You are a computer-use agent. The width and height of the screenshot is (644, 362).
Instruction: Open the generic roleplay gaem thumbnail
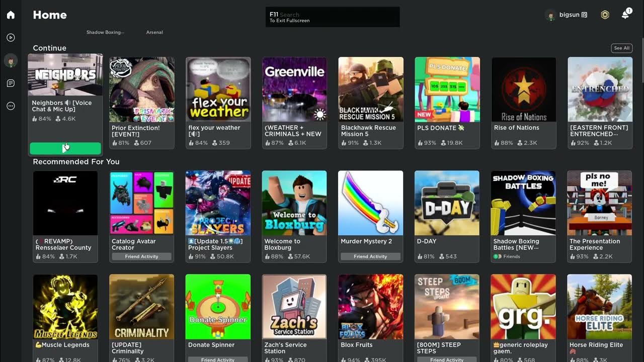coord(524,307)
